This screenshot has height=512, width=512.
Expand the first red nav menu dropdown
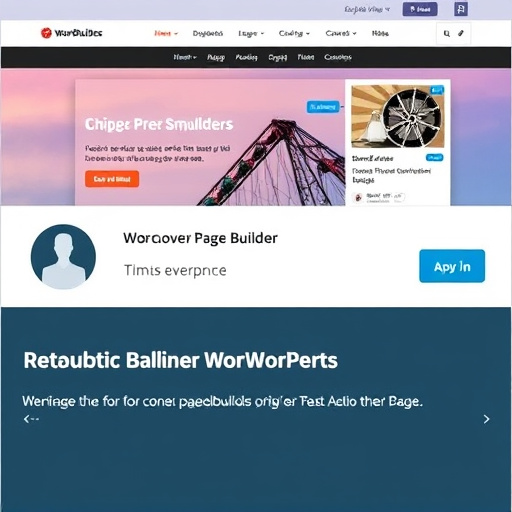(x=166, y=33)
